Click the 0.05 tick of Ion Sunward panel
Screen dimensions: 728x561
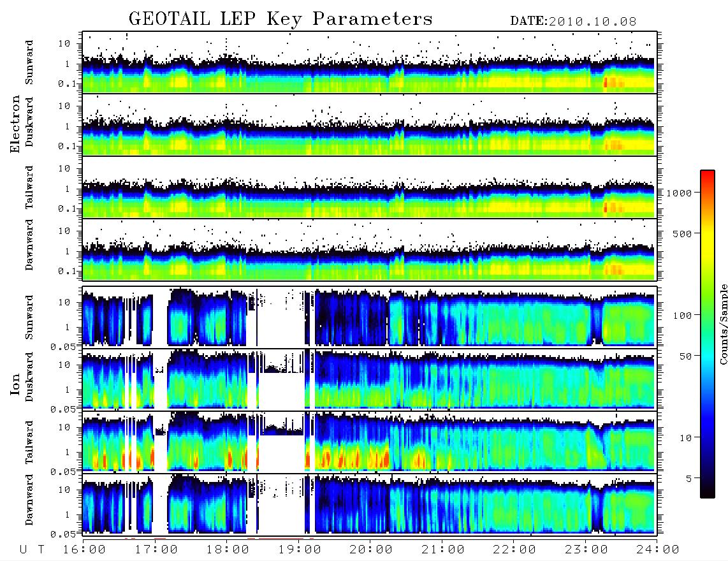62,346
